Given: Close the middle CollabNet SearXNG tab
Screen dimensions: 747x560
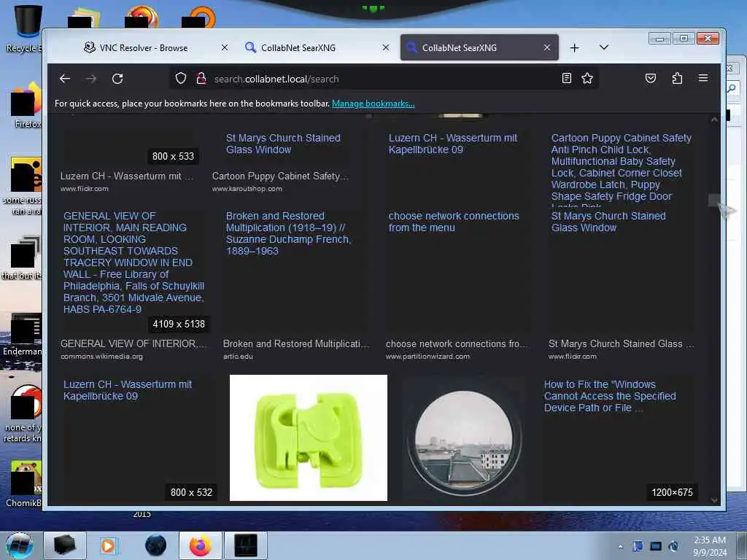Looking at the screenshot, I should click(x=386, y=47).
